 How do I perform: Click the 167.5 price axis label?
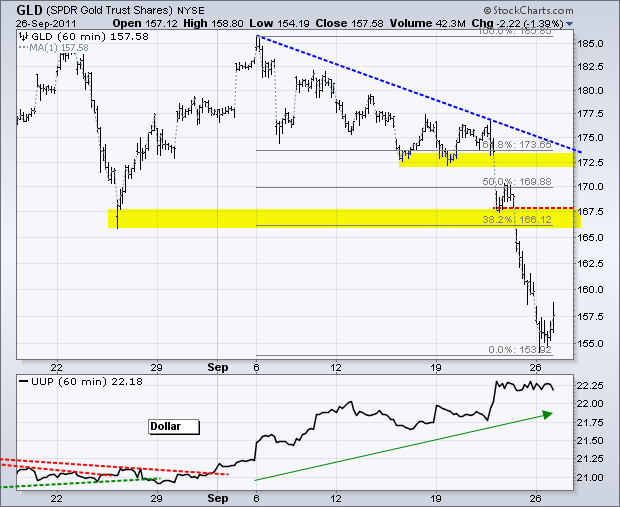590,212
